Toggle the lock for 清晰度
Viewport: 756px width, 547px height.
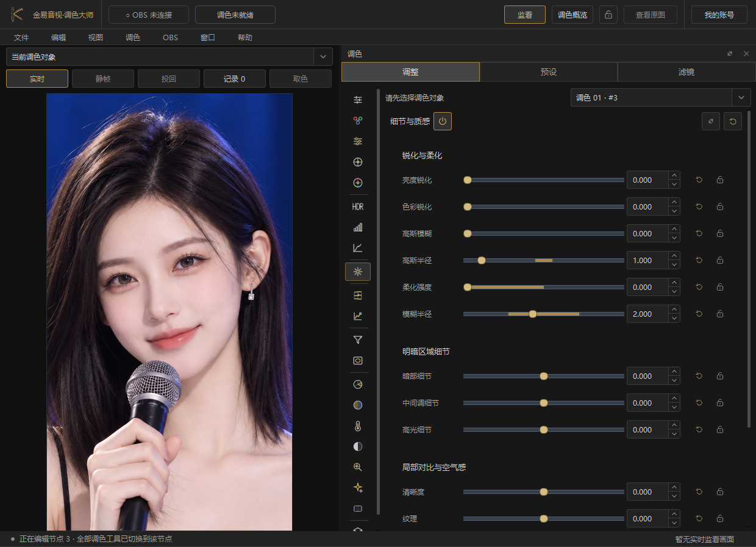(x=720, y=492)
